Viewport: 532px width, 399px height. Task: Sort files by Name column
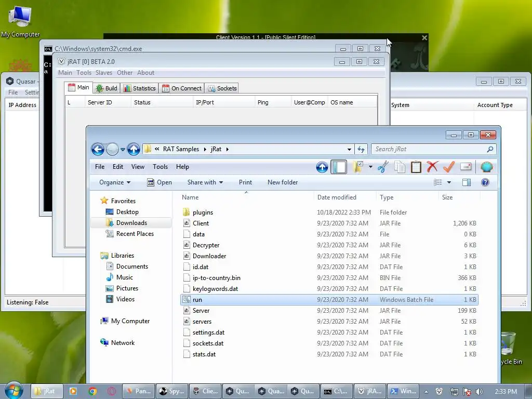coord(246,197)
